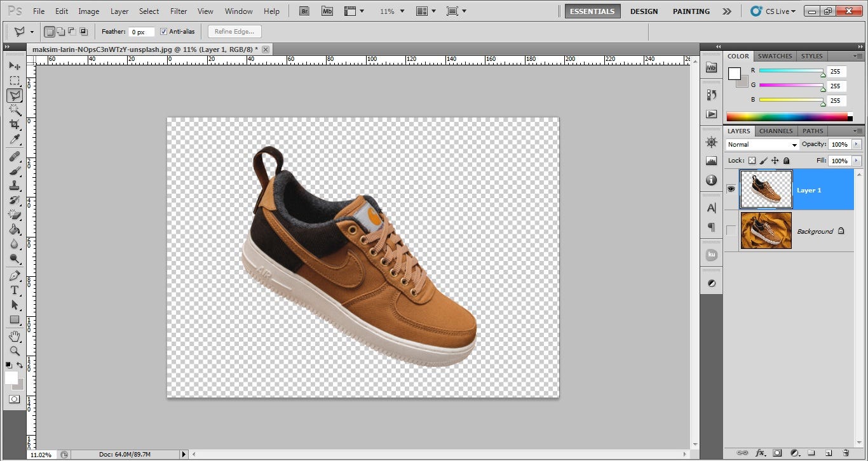Show the Background layer visibility
868x461 pixels.
(x=731, y=230)
